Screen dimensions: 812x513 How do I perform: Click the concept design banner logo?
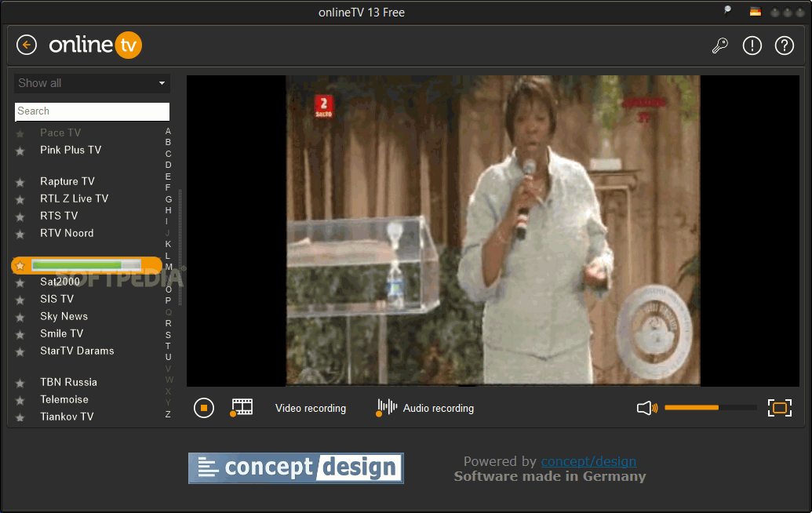(296, 468)
